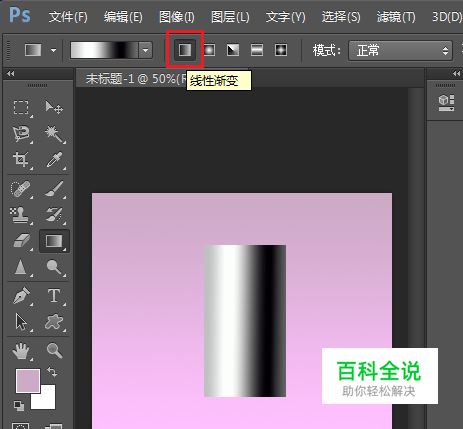Image resolution: width=463 pixels, height=429 pixels.
Task: Select the Gradient tool in toolbox
Action: click(54, 241)
